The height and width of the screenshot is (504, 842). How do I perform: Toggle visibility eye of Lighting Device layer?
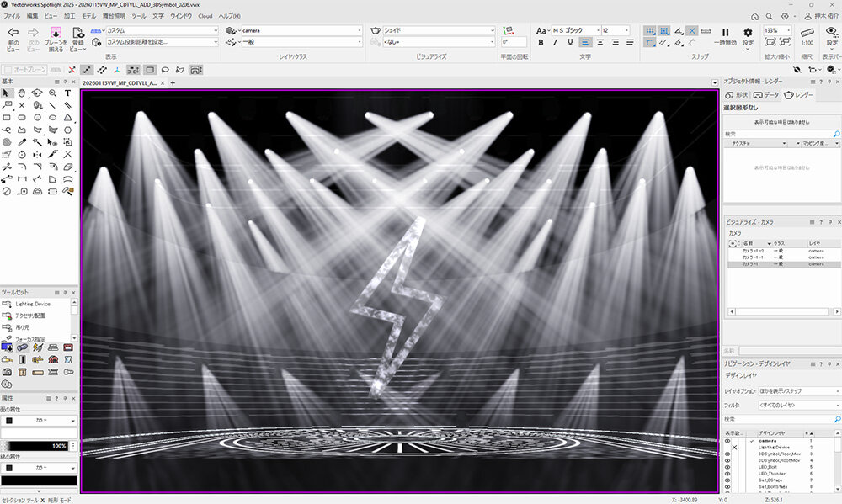(728, 448)
